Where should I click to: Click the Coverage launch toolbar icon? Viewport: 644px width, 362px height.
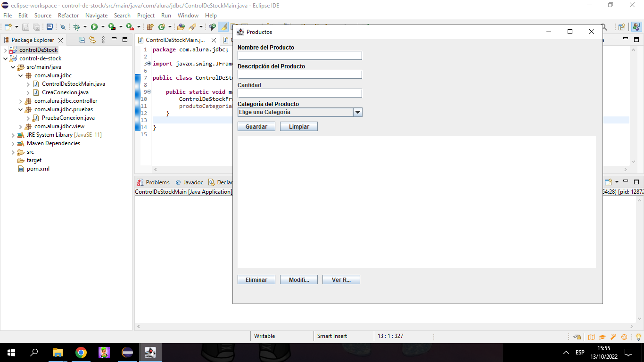click(112, 27)
